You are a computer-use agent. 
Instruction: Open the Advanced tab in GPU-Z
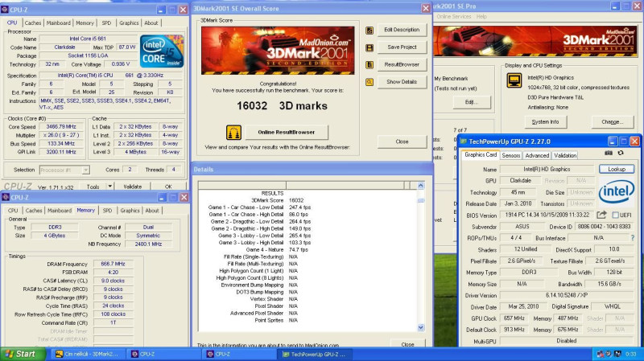(537, 155)
